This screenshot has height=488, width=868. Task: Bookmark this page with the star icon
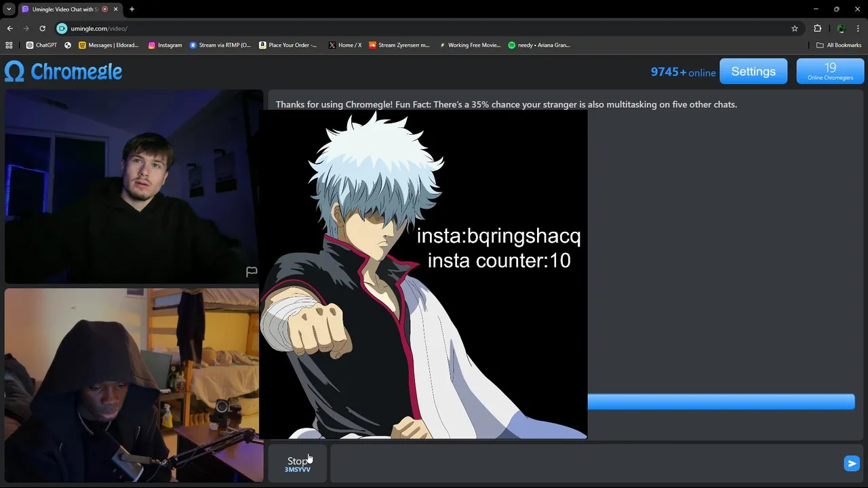coord(795,28)
